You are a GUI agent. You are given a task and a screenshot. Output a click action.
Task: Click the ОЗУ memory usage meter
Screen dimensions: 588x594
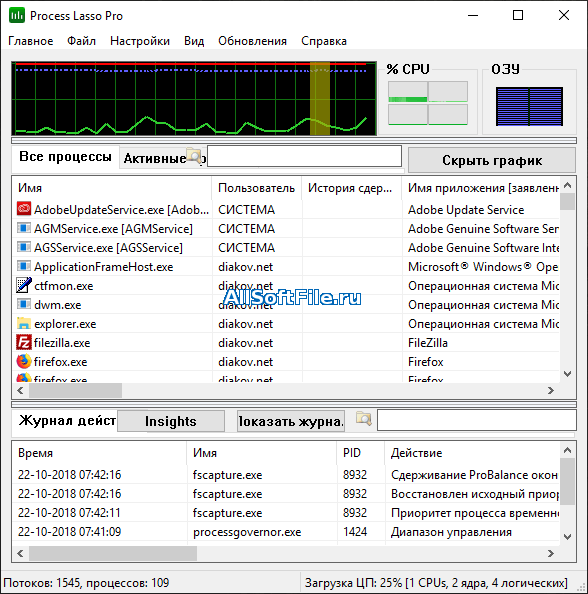click(x=529, y=106)
